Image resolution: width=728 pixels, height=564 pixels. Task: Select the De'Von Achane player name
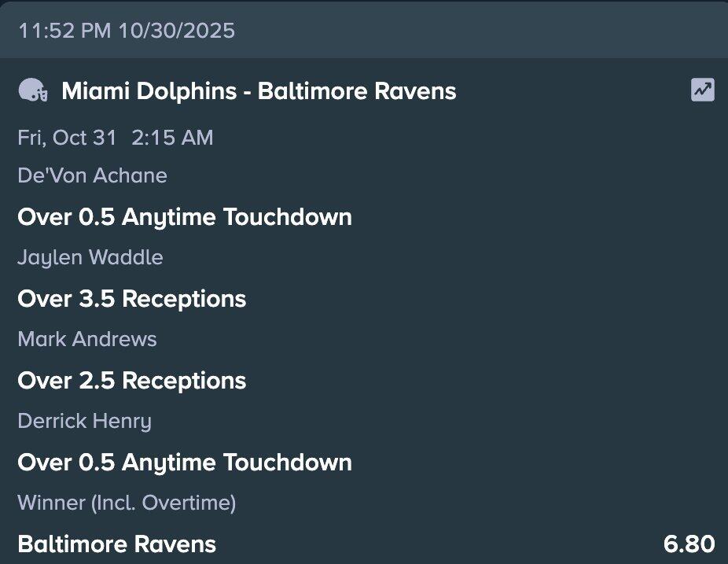click(92, 175)
